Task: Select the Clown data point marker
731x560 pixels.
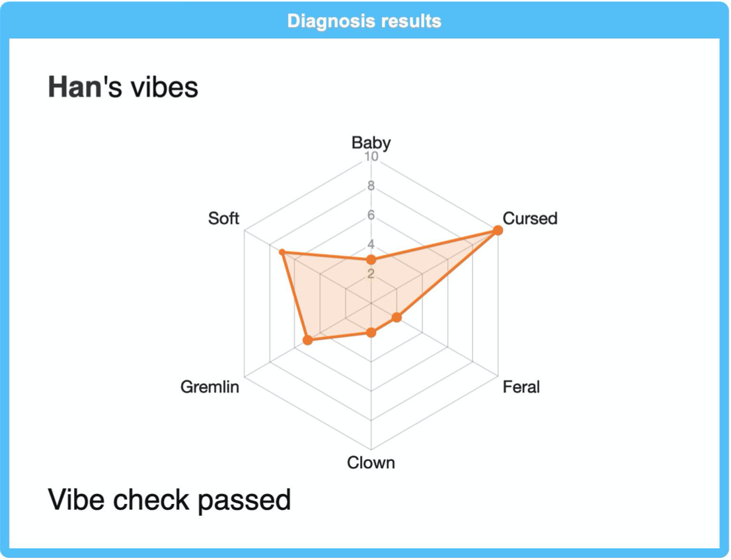Action: point(371,333)
